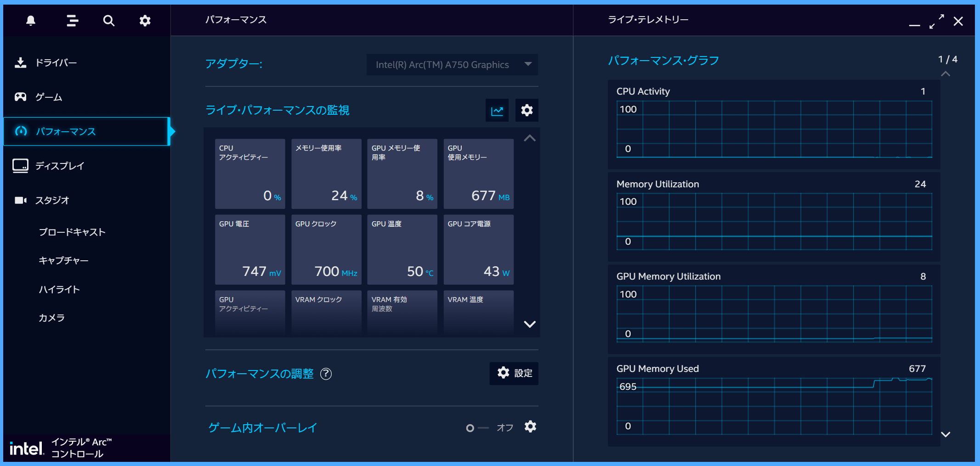Click the studio camera icon in sidebar
The height and width of the screenshot is (466, 980).
tap(20, 200)
